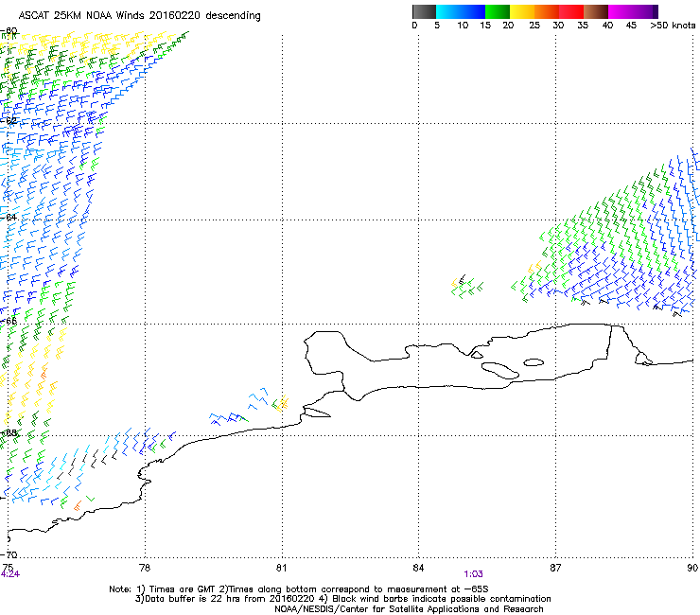Click the larger oval island outline near 85.5E
The height and width of the screenshot is (615, 700).
point(500,371)
